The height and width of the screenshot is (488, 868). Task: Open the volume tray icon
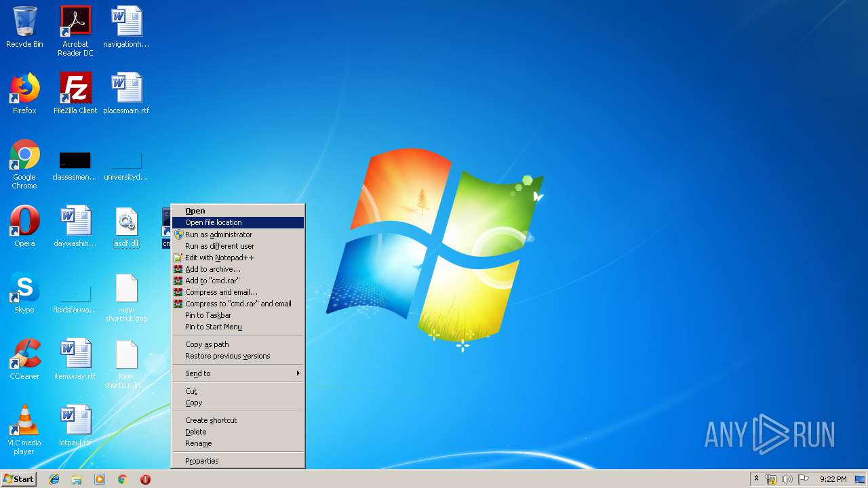[787, 479]
